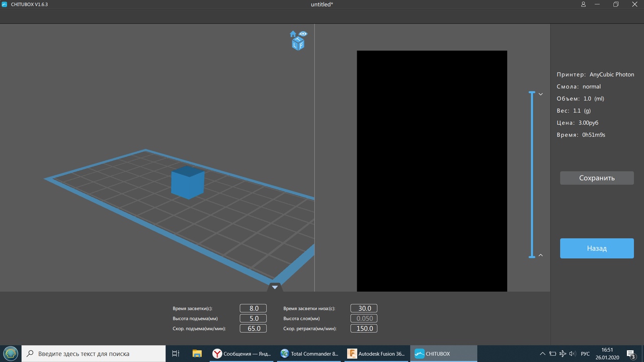The image size is (644, 362).
Task: Click the Top face of the view cube
Action: 298,40
